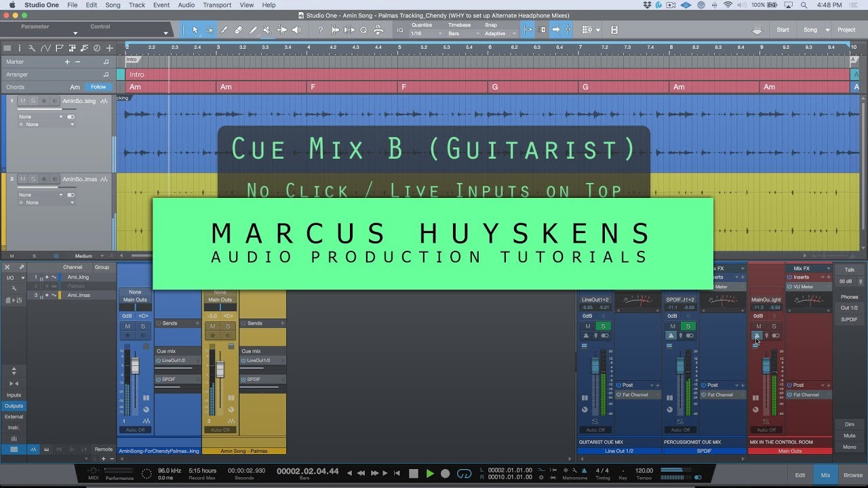Switch to the Browse tab
This screenshot has height=488, width=868.
[853, 475]
